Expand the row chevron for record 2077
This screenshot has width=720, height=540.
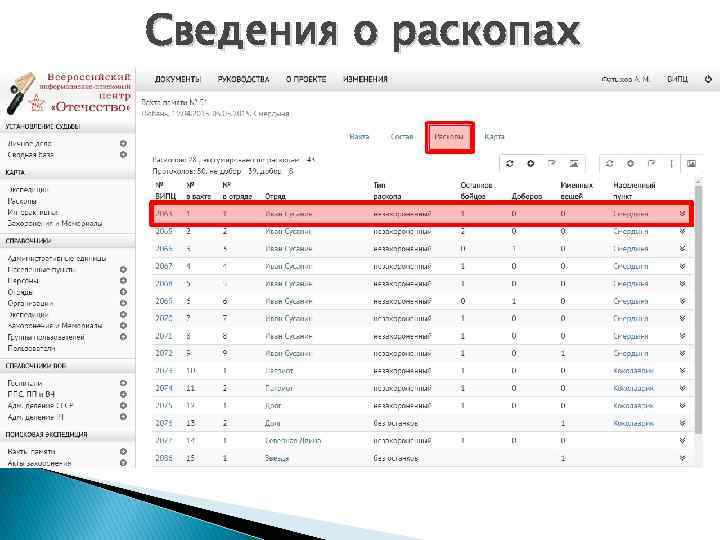(682, 440)
